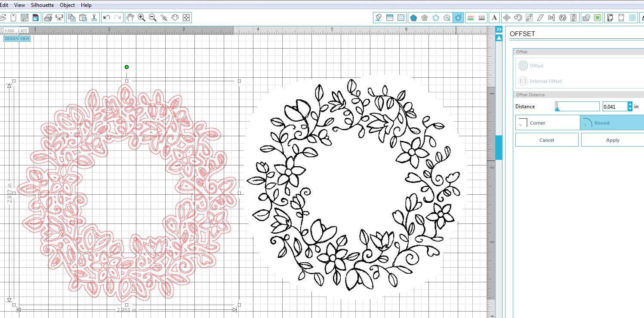The image size is (644, 318).
Task: Click the Save to SD card icon
Action: (35, 18)
